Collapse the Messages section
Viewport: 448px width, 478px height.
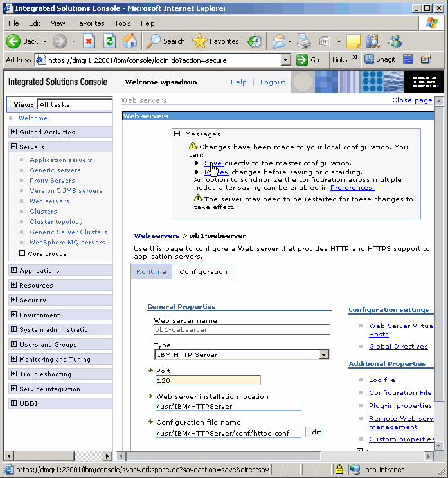click(177, 134)
